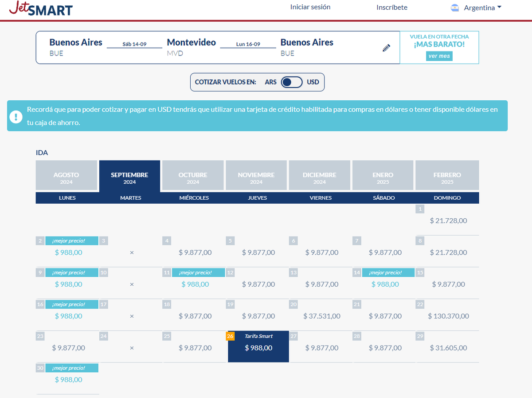The image size is (532, 398).
Task: Choose September 22 fare of $130.370,00
Action: pyautogui.click(x=448, y=316)
